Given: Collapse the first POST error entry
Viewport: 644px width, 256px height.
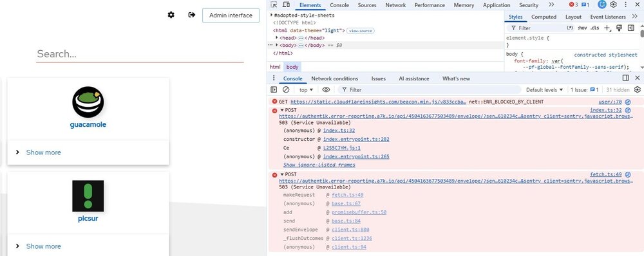Looking at the screenshot, I should tap(282, 110).
